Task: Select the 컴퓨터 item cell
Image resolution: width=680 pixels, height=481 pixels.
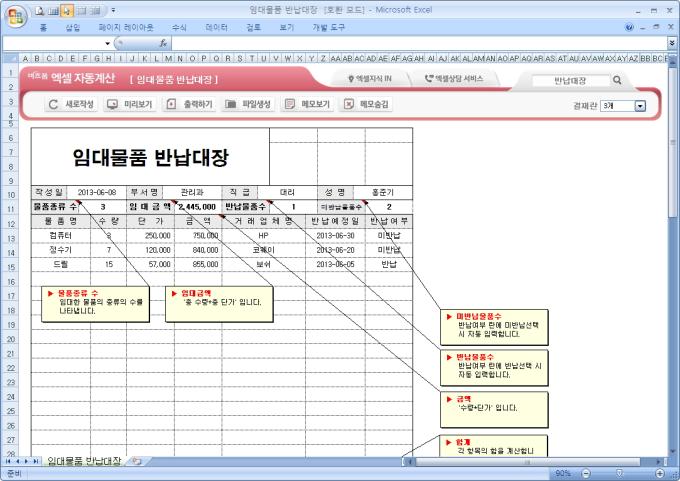Action: [x=61, y=236]
